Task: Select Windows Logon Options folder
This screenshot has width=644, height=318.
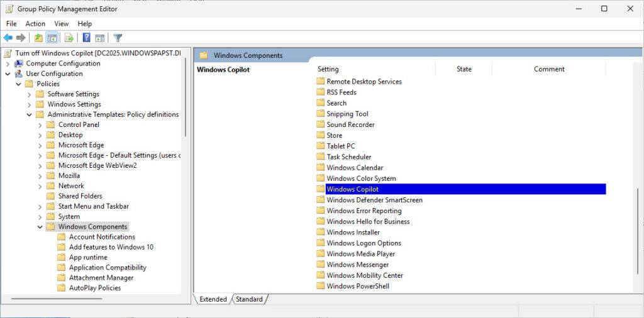Action: pos(364,243)
